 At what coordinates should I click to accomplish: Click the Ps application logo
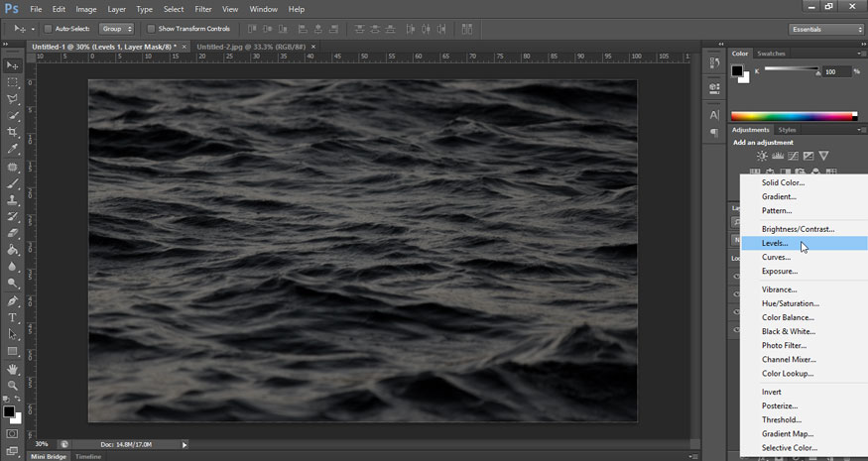coord(11,9)
